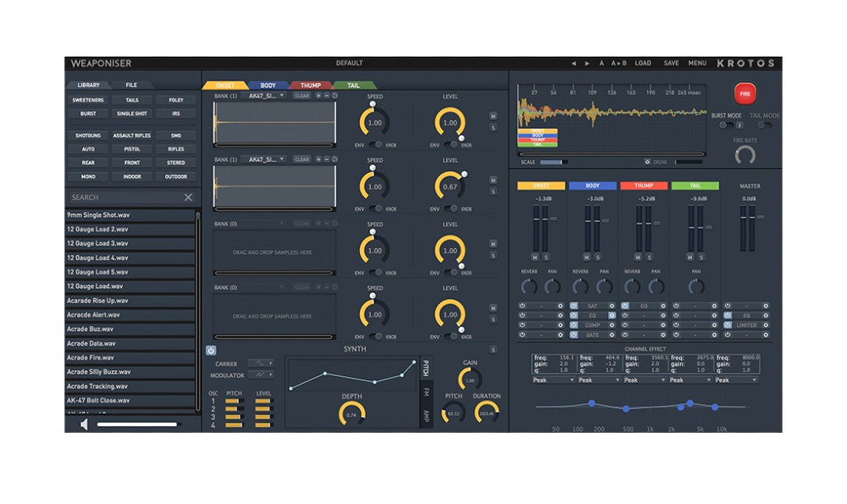Open the second bank AK47 sample dropdown
The height and width of the screenshot is (504, 847).
265,159
